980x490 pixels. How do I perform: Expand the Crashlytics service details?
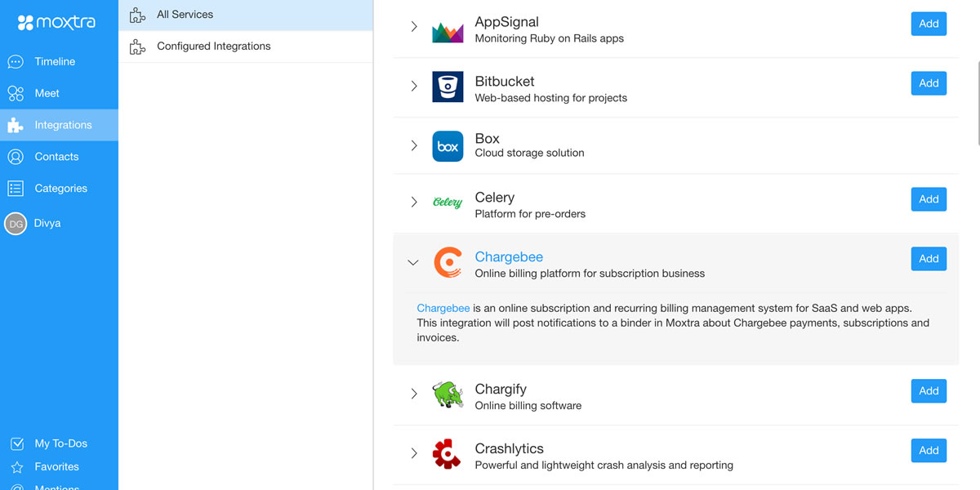pos(414,453)
